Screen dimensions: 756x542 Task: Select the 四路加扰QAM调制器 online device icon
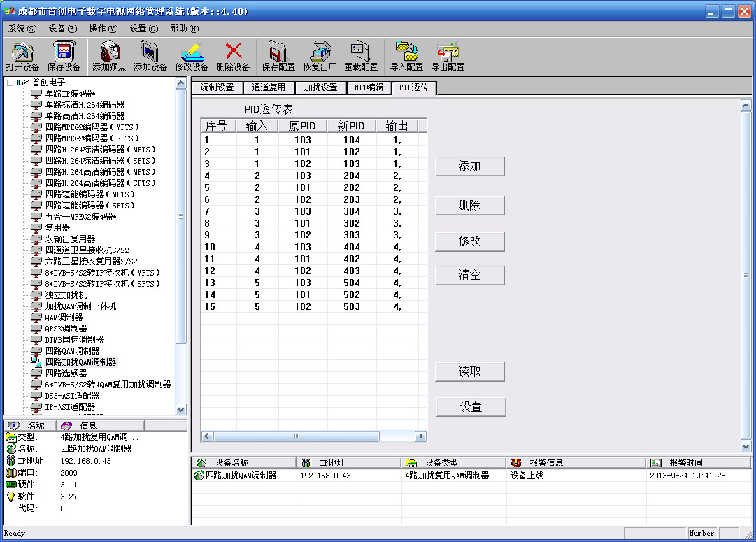pos(36,362)
